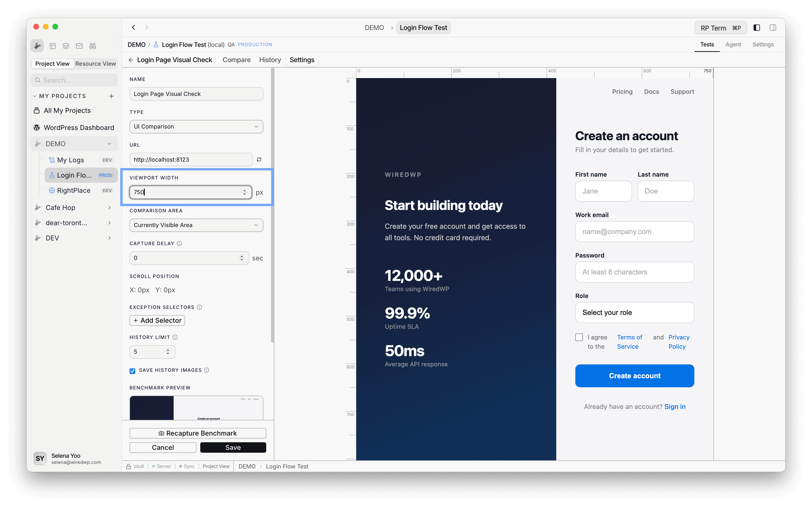Click the Terms of Service link
The height and width of the screenshot is (507, 812).
tap(629, 342)
